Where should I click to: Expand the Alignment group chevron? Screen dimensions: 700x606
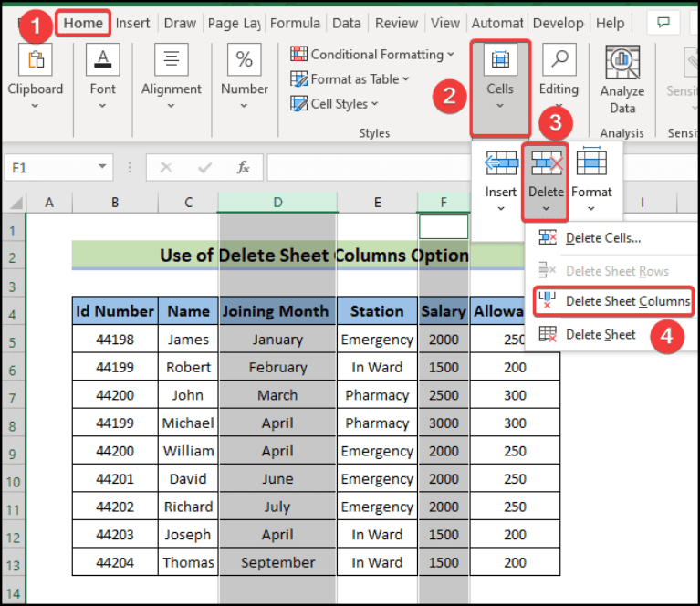click(x=171, y=106)
